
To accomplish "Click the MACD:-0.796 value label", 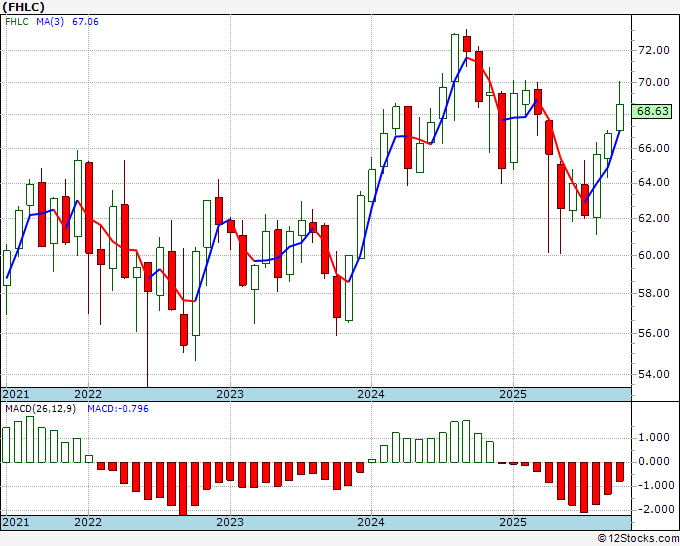I will pyautogui.click(x=118, y=409).
